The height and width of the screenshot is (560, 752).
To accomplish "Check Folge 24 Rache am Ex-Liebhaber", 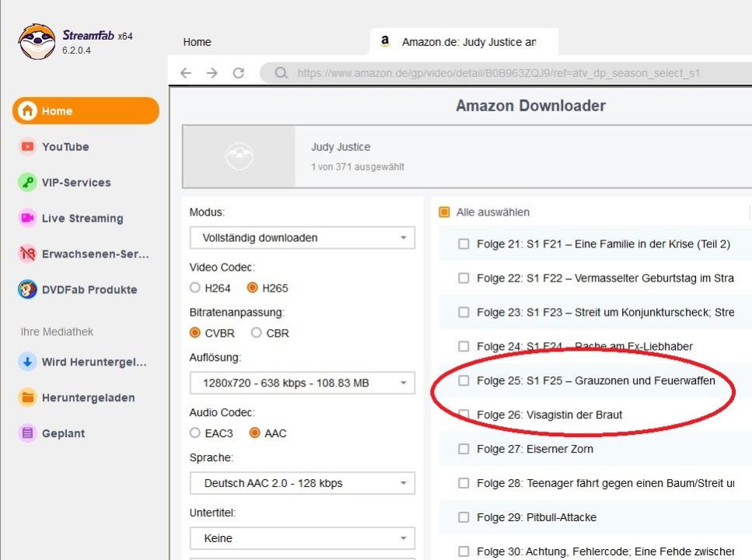I will click(463, 346).
